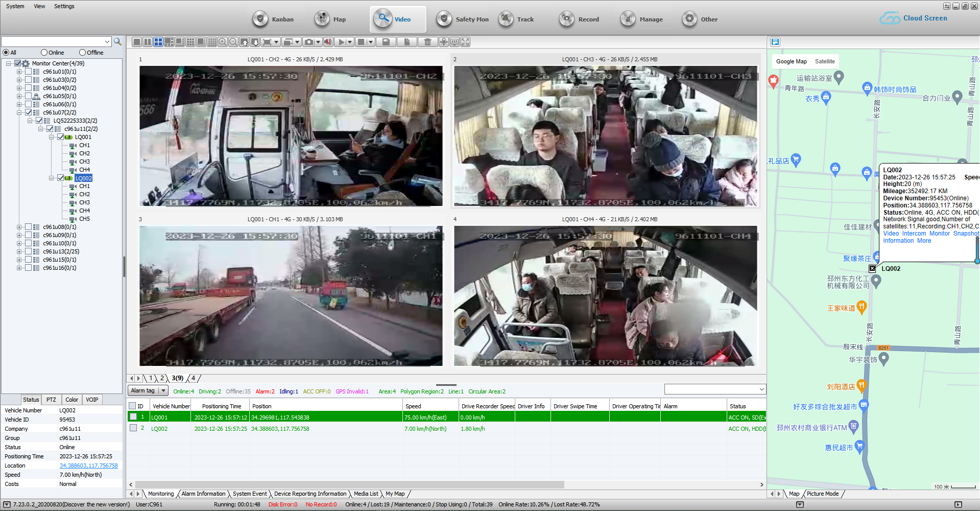Click the horizontal scrollbar of vehicle table

pyautogui.click(x=350, y=484)
